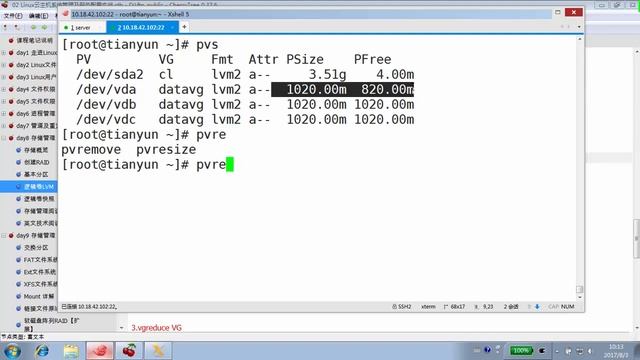Click the '3.vgreduce VG' text in CherryTree

156,328
